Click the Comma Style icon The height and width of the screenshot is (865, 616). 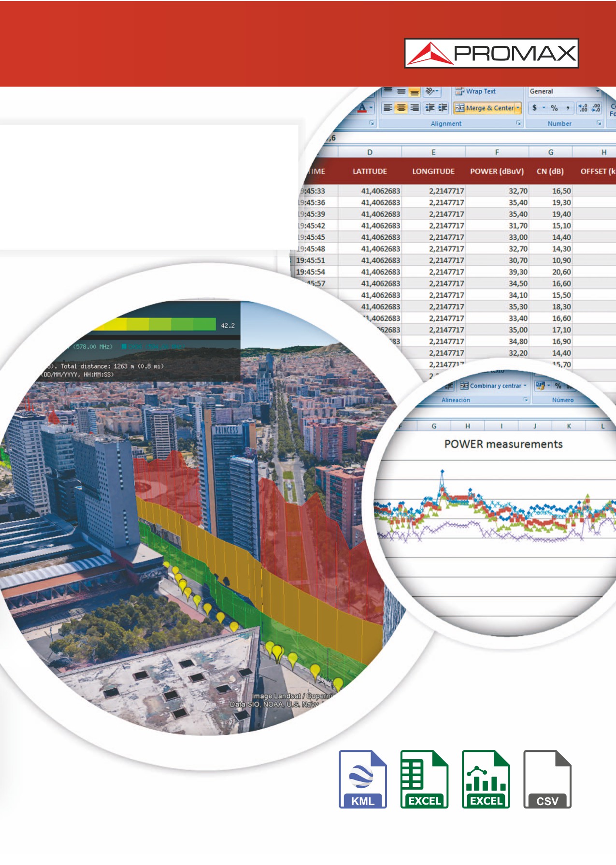[x=568, y=108]
